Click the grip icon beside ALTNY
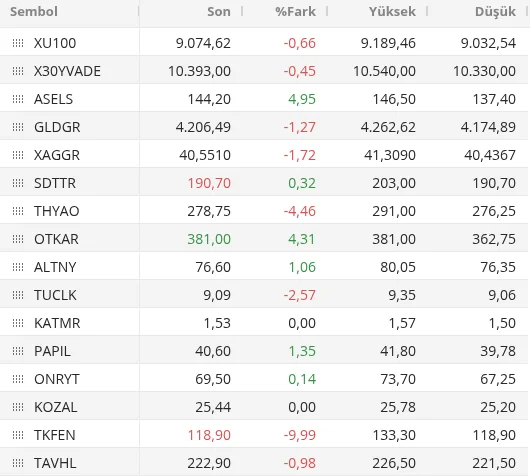This screenshot has width=530, height=476. [18, 267]
